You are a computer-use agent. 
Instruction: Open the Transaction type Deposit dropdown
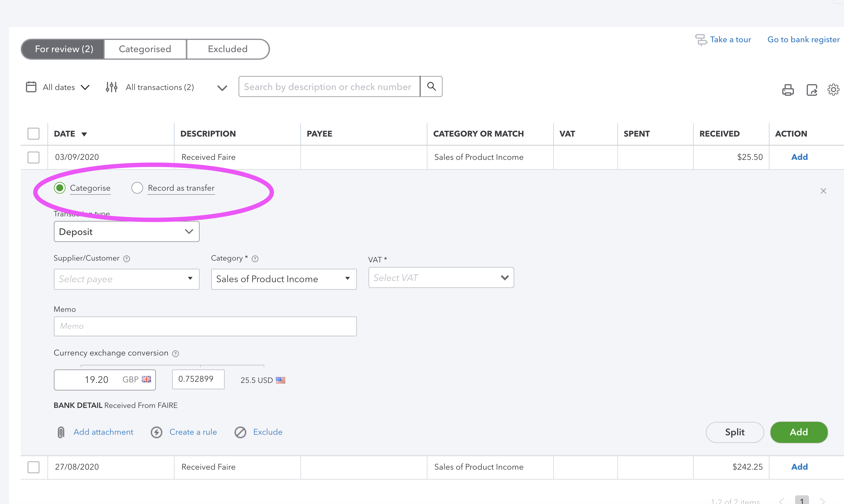pyautogui.click(x=126, y=232)
